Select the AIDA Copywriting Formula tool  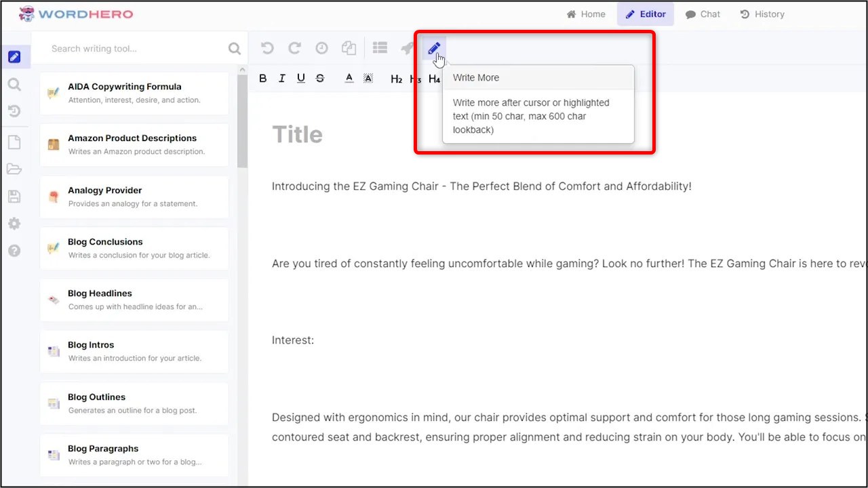pos(134,93)
